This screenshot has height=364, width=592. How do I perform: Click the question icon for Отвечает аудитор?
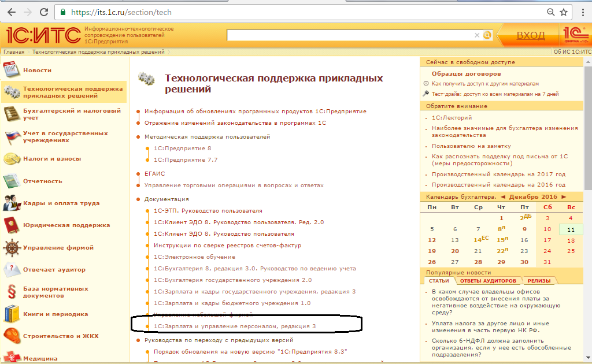[12, 269]
